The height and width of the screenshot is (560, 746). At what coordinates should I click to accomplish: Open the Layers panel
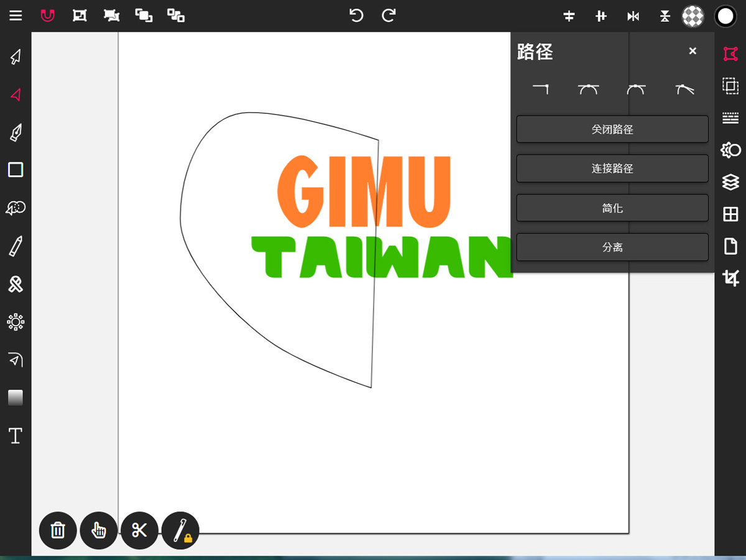(x=730, y=182)
